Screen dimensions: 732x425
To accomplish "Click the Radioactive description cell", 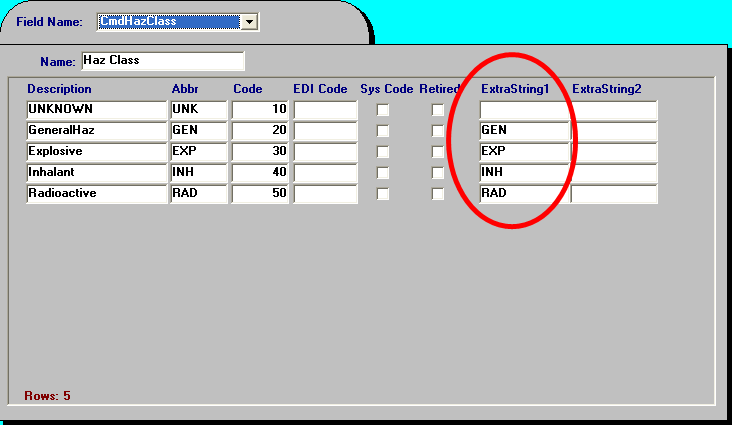I will click(x=97, y=194).
